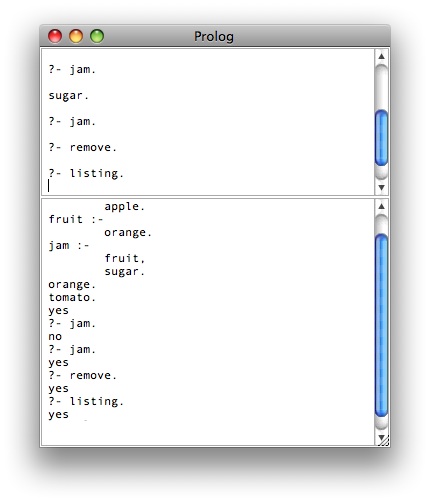Click the 'jam :-' clause in output listing
The image size is (430, 502).
pyautogui.click(x=69, y=246)
